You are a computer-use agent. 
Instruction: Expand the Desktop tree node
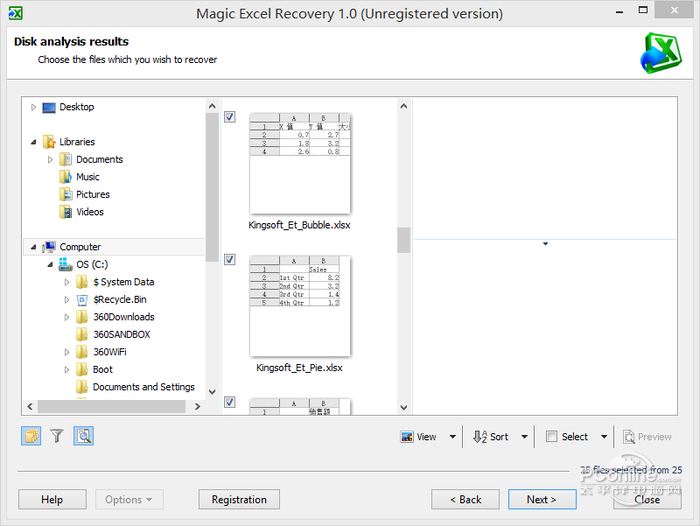(33, 107)
